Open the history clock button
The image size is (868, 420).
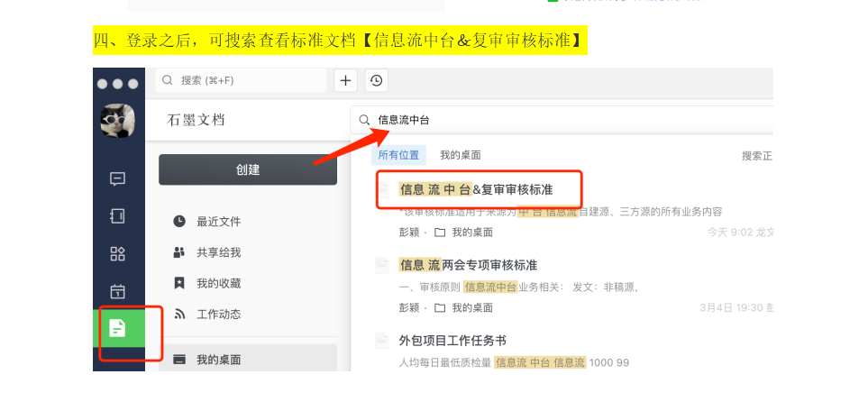[x=377, y=81]
